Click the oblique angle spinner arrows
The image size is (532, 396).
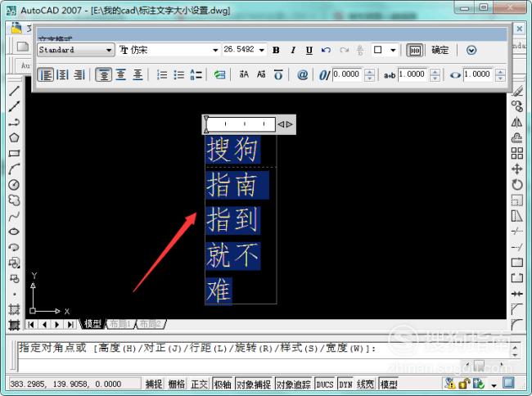click(369, 74)
